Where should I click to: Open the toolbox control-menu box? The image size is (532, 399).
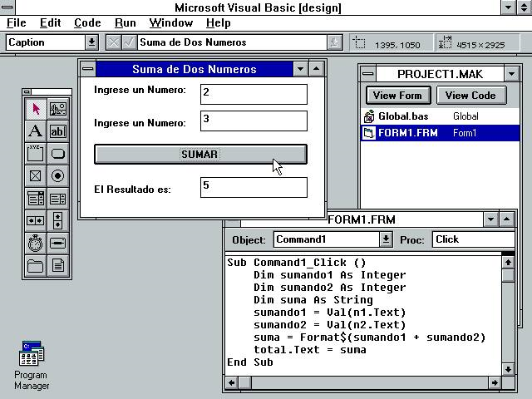[27, 91]
